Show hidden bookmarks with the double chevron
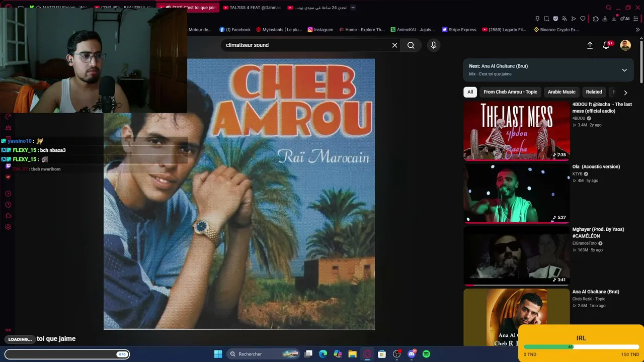This screenshot has width=644, height=362. [x=637, y=30]
